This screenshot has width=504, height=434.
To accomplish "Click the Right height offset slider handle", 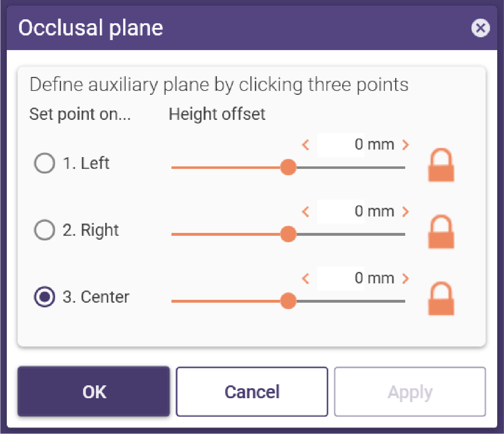I will [x=288, y=234].
